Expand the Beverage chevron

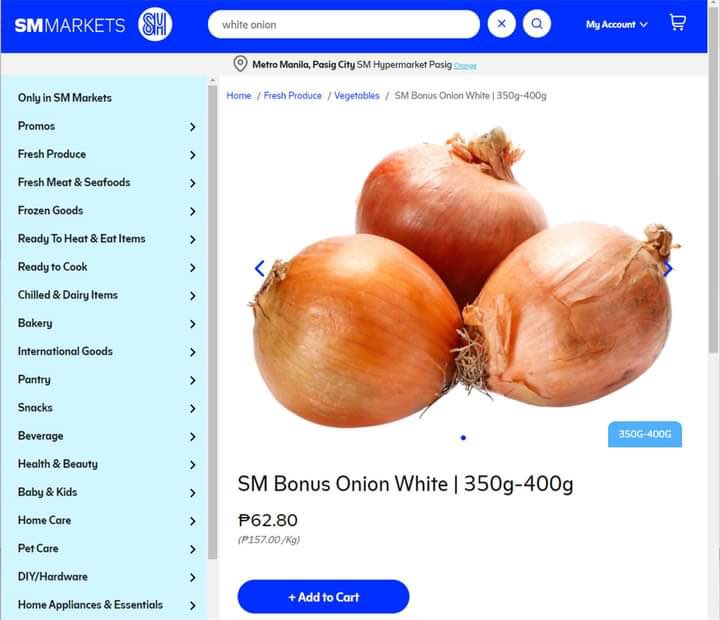pos(193,437)
